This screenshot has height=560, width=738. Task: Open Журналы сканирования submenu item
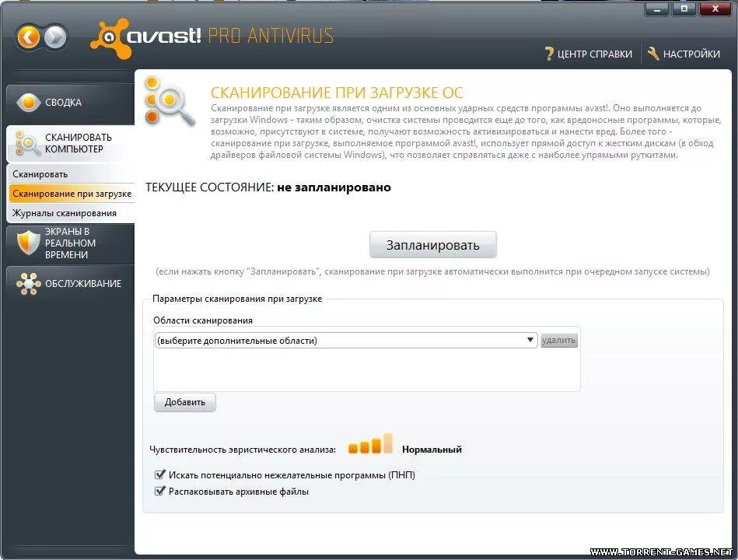72,213
